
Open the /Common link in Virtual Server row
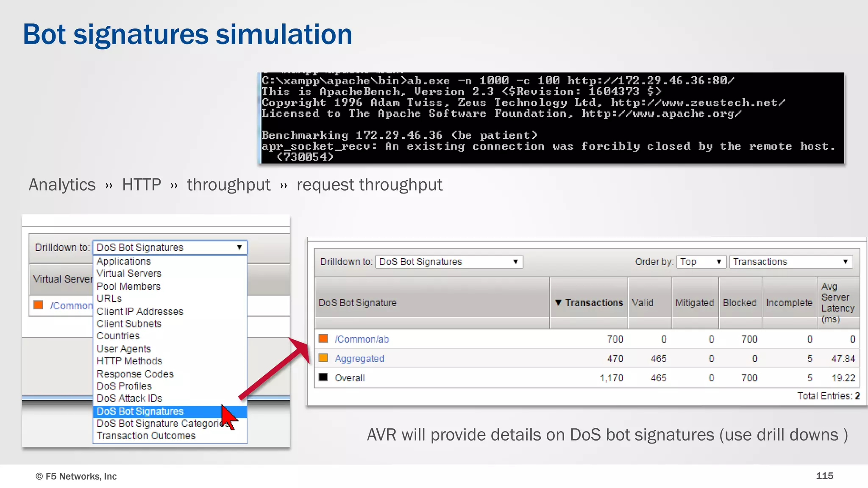point(71,305)
